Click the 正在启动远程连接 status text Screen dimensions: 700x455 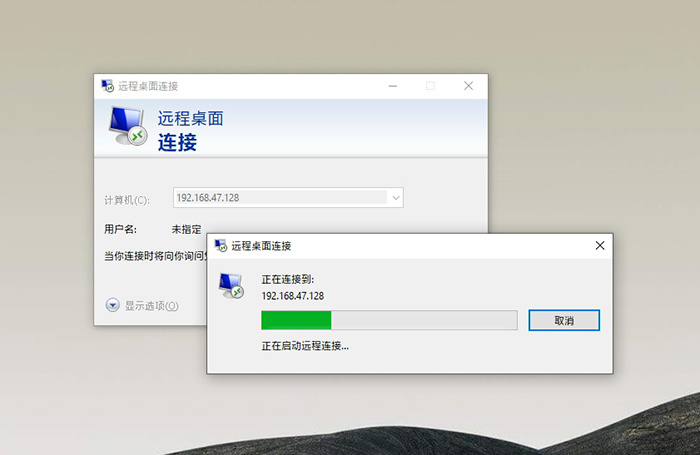pyautogui.click(x=305, y=346)
